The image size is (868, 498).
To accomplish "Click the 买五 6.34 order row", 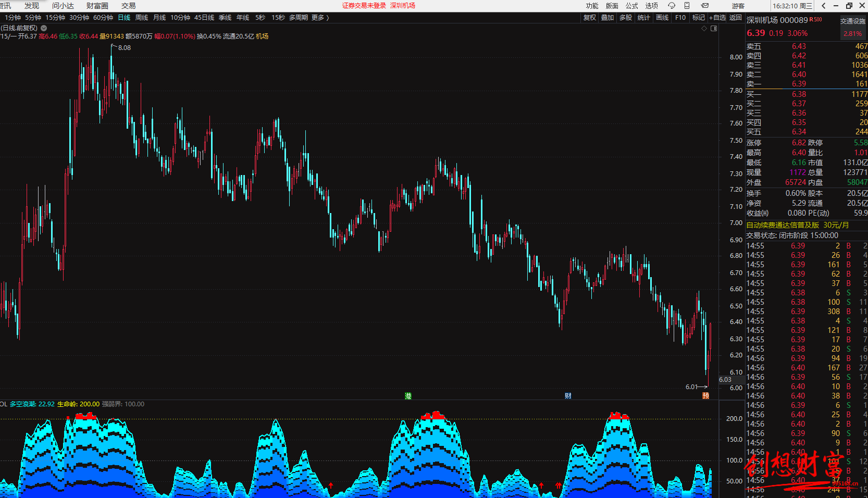I will click(807, 132).
